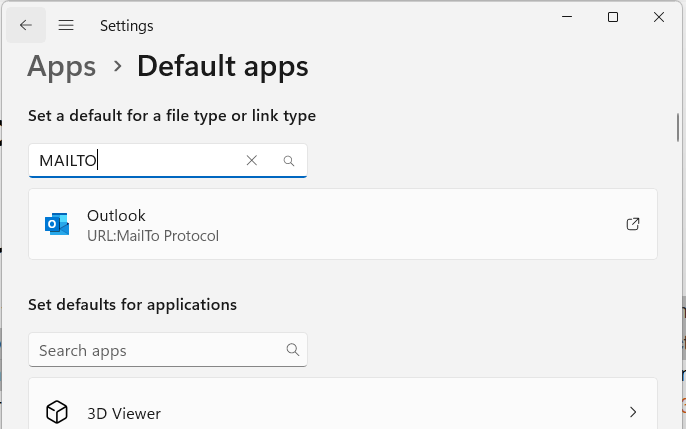This screenshot has width=686, height=429.
Task: Close the Settings window
Action: tap(659, 17)
